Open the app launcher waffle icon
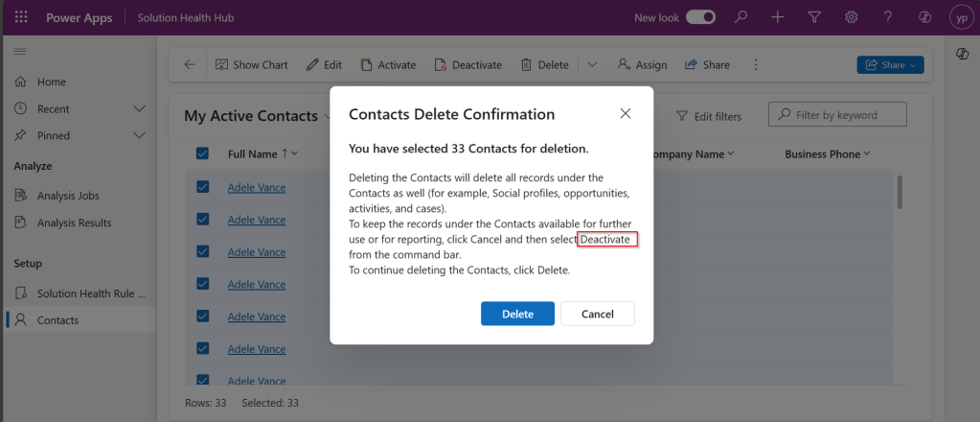Image resolution: width=980 pixels, height=422 pixels. [22, 17]
